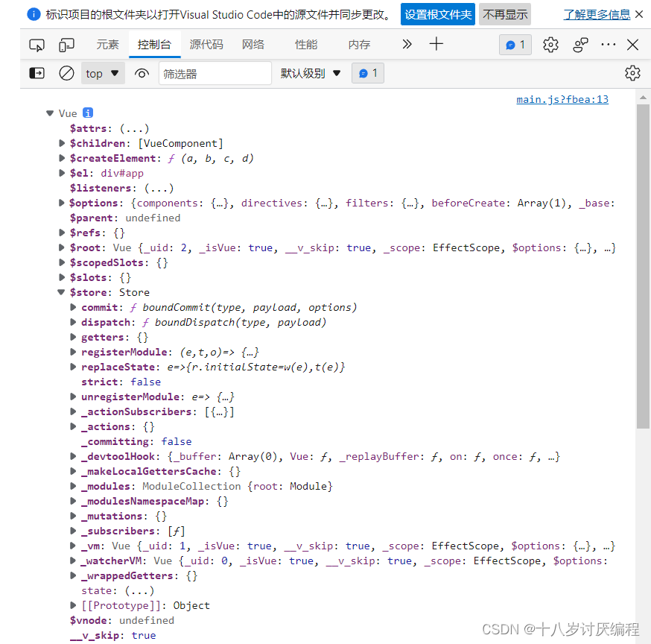Viewport: 651px width, 644px height.
Task: Expand the [[Prototype]] Object entry
Action: click(x=73, y=605)
